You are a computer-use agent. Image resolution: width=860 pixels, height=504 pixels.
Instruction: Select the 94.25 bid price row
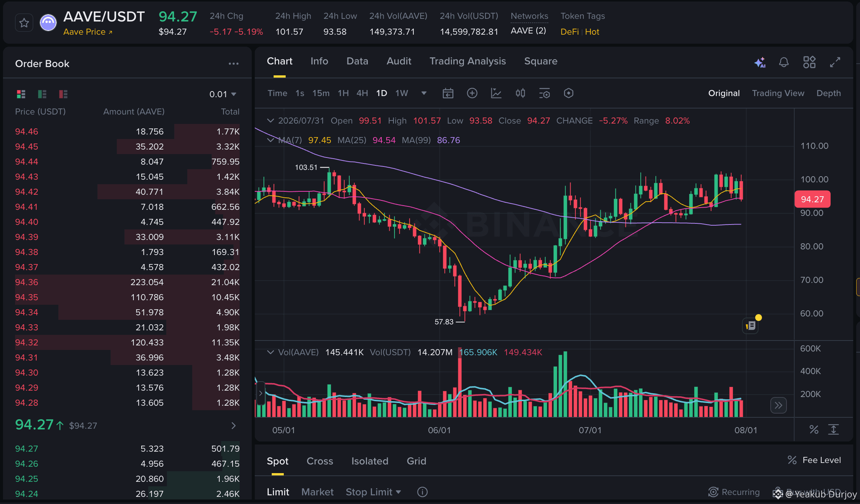(127, 479)
